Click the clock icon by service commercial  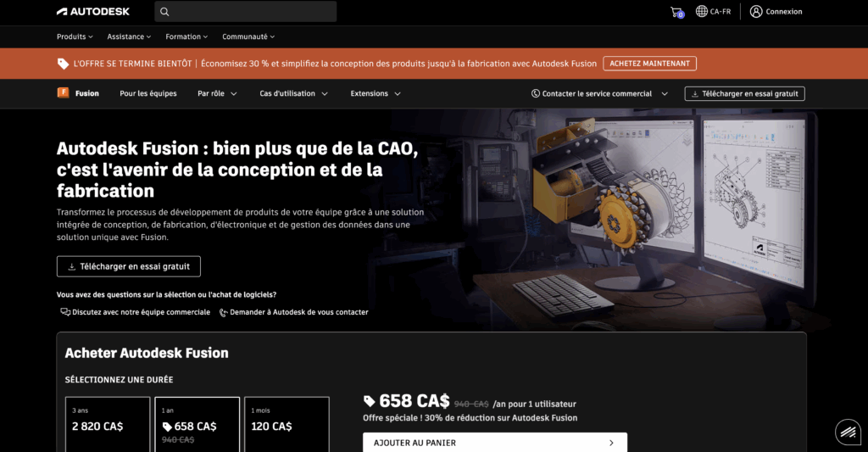536,93
